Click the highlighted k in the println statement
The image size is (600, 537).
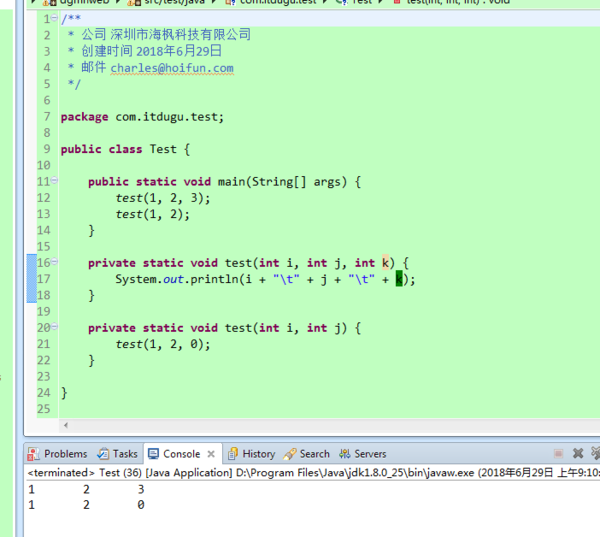399,279
